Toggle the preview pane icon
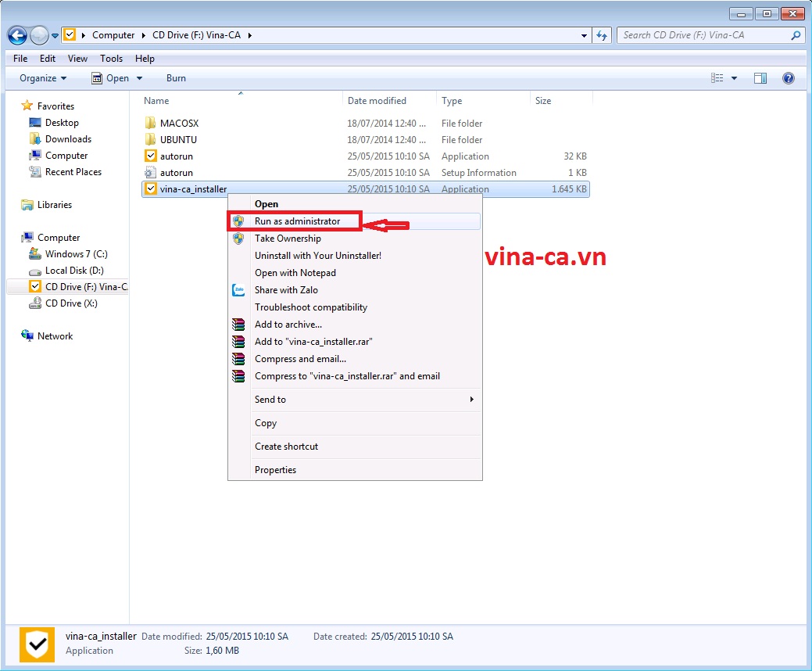 [760, 78]
